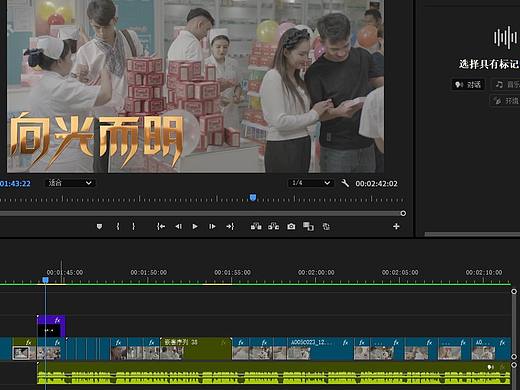Image resolution: width=520 pixels, height=390 pixels.
Task: Open the 适合 zoom level dropdown
Action: (x=70, y=183)
